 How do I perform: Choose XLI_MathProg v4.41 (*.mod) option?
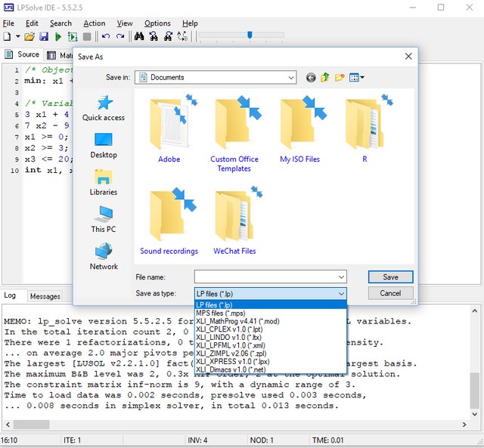coord(271,321)
